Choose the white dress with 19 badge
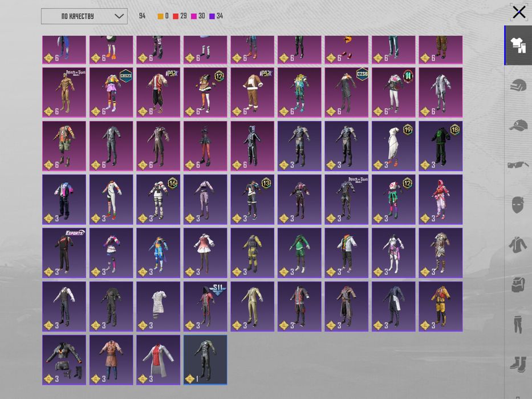The height and width of the screenshot is (399, 532). 393,146
